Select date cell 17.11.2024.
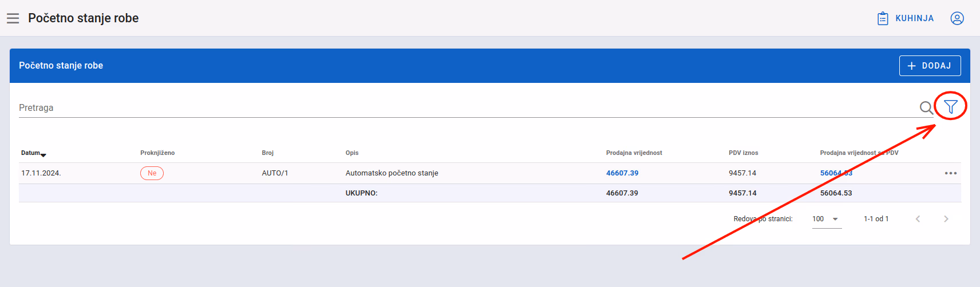The image size is (980, 287). (x=41, y=173)
